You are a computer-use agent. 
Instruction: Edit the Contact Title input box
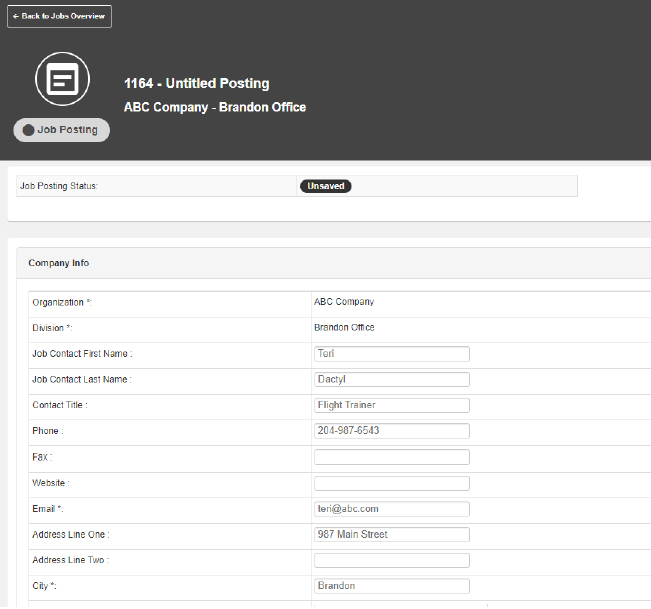(391, 405)
